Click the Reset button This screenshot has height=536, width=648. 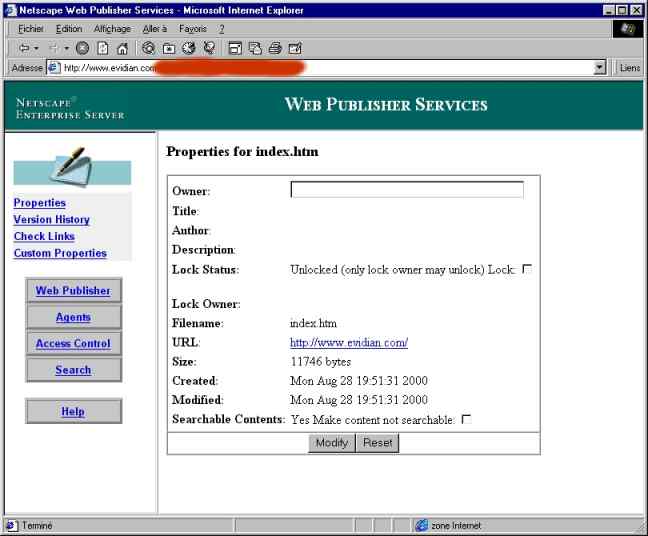pos(377,443)
